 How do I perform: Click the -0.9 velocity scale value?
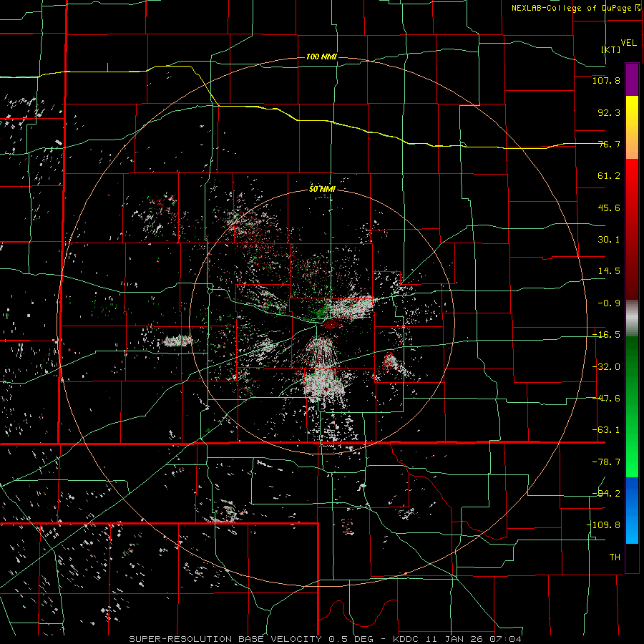[x=609, y=303]
